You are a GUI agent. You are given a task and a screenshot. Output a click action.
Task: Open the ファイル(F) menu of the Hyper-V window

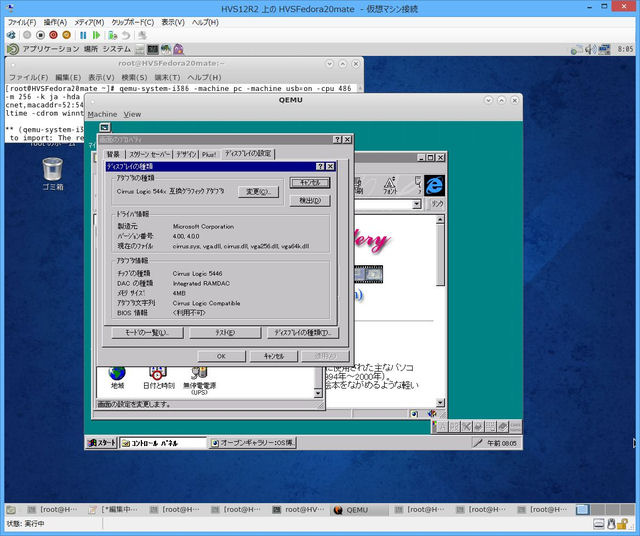coord(22,22)
